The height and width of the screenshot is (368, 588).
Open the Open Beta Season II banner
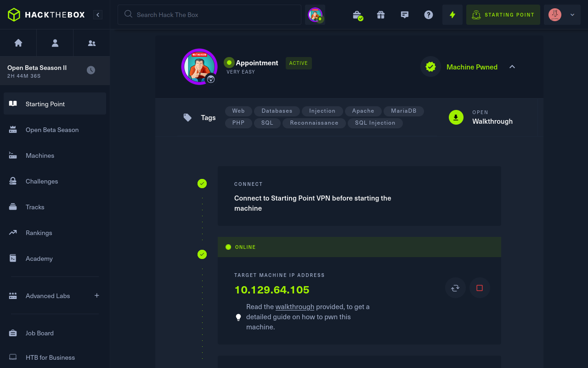pyautogui.click(x=55, y=71)
